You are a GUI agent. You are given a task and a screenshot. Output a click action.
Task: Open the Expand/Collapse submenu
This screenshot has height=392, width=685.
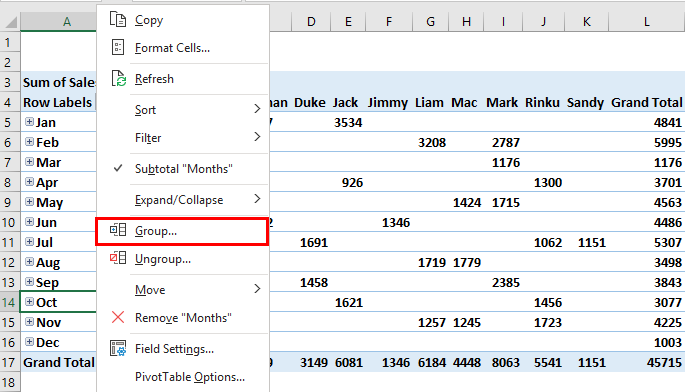pos(183,200)
